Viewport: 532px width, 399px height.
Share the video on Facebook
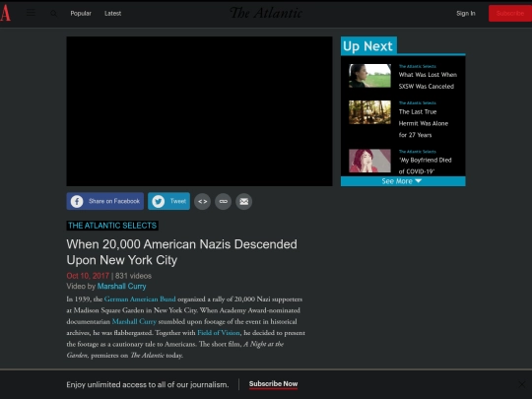[105, 201]
